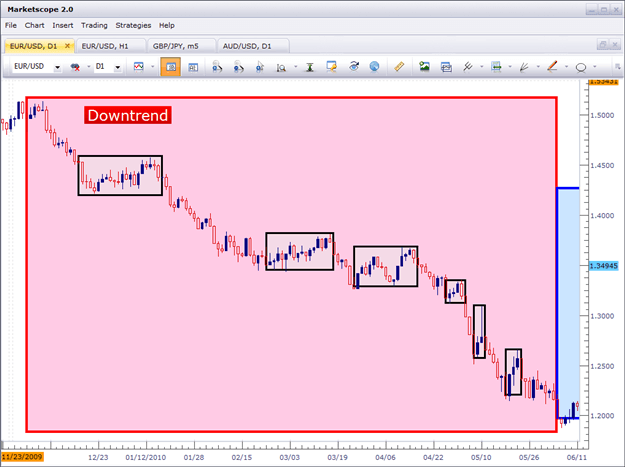625x467 pixels.
Task: Expand the fan lines tool options arrow
Action: click(x=538, y=67)
